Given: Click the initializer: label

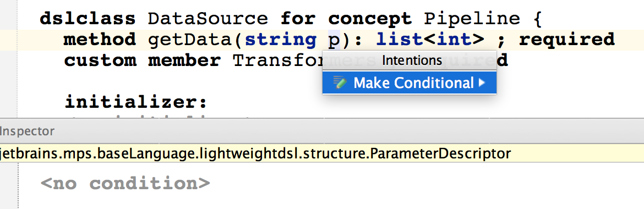Looking at the screenshot, I should (x=135, y=102).
